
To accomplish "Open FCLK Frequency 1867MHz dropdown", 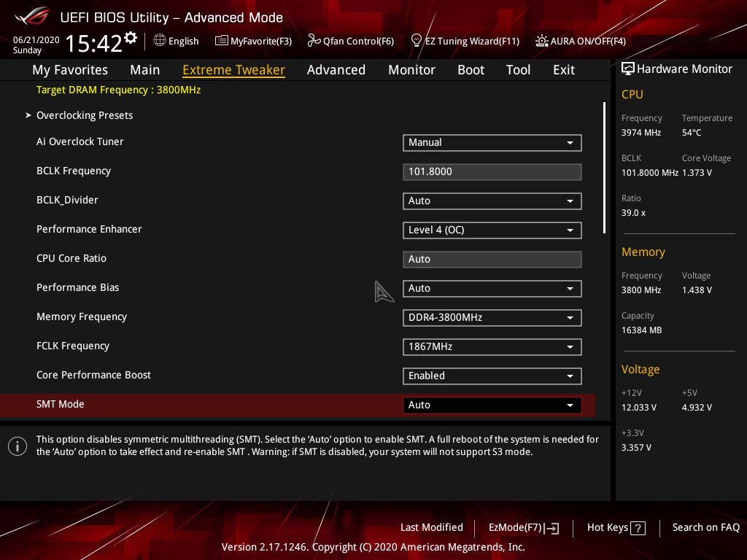I will [x=492, y=346].
